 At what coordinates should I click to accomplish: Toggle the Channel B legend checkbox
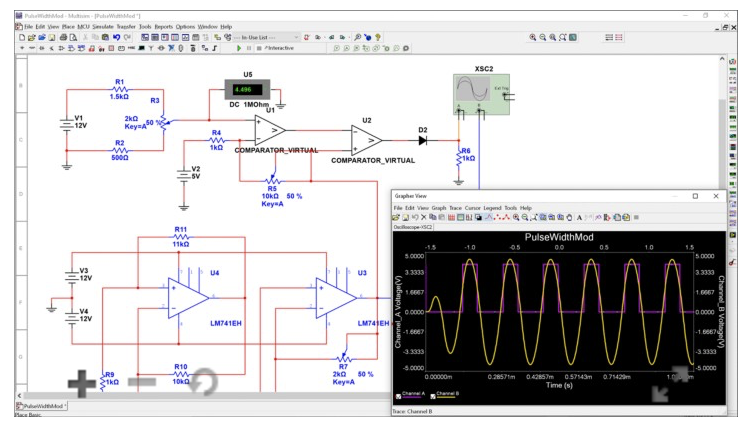(x=432, y=396)
